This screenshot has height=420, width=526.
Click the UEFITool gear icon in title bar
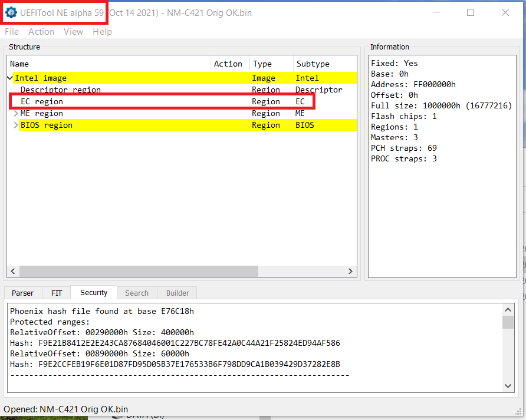11,13
